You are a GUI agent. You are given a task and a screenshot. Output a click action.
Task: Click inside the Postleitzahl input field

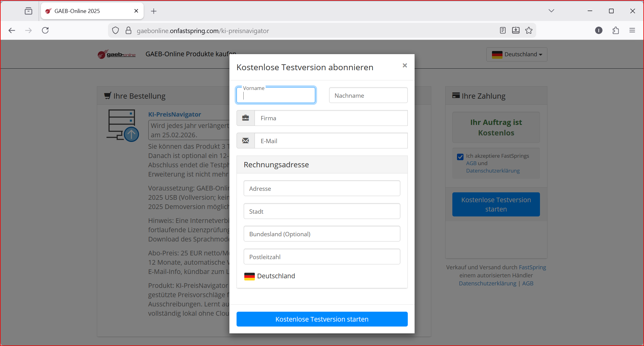(322, 256)
